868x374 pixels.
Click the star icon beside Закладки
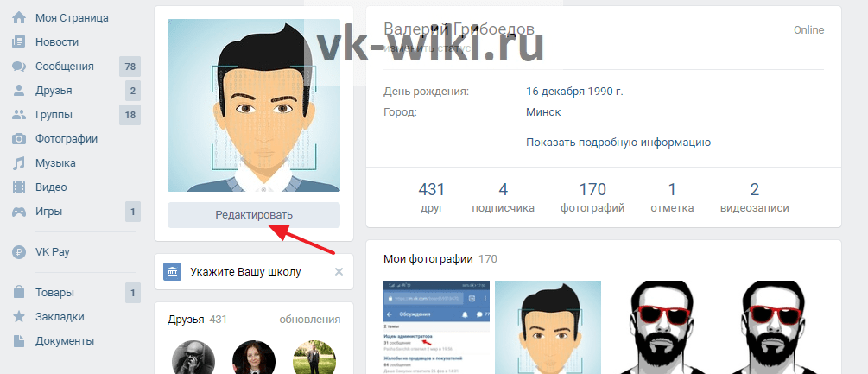(19, 317)
